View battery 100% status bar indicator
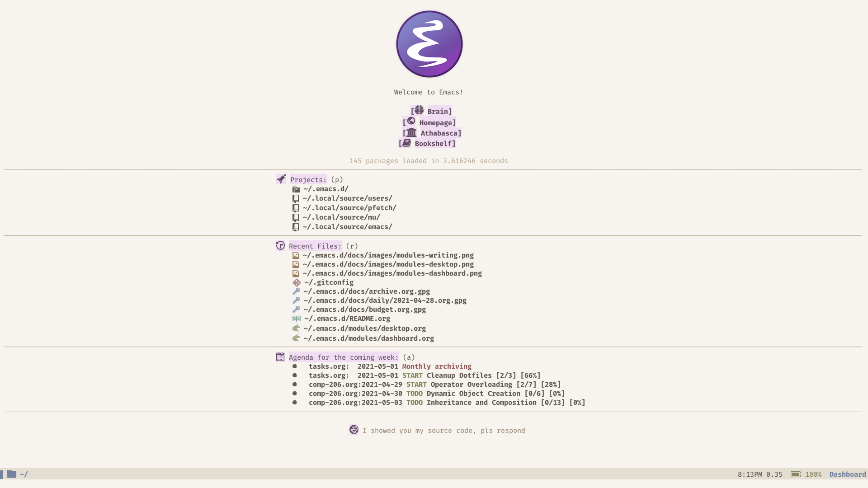868x488 pixels. 805,474
